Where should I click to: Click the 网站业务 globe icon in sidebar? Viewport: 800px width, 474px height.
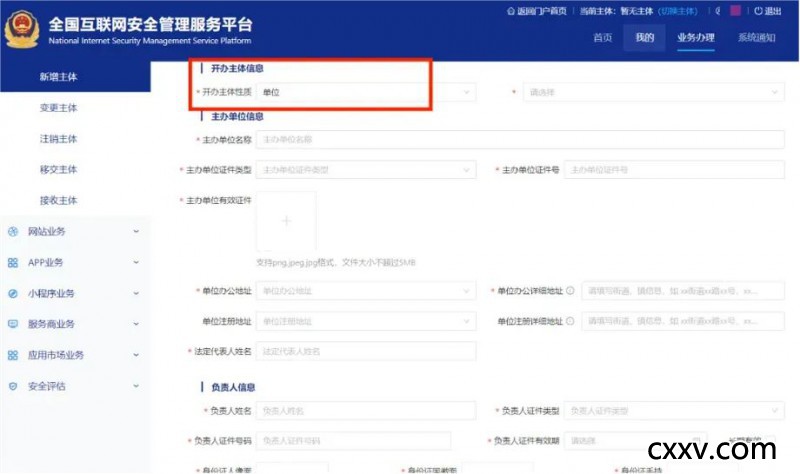tap(13, 232)
